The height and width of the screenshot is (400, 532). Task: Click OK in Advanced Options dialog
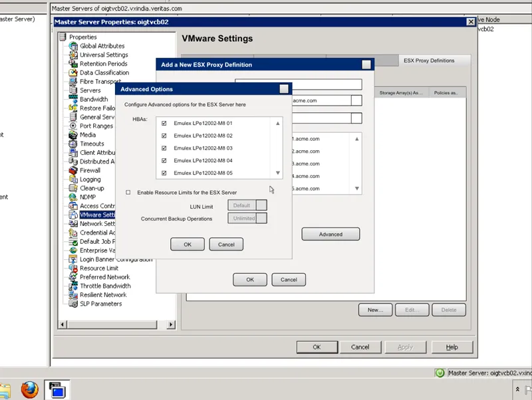(x=188, y=244)
